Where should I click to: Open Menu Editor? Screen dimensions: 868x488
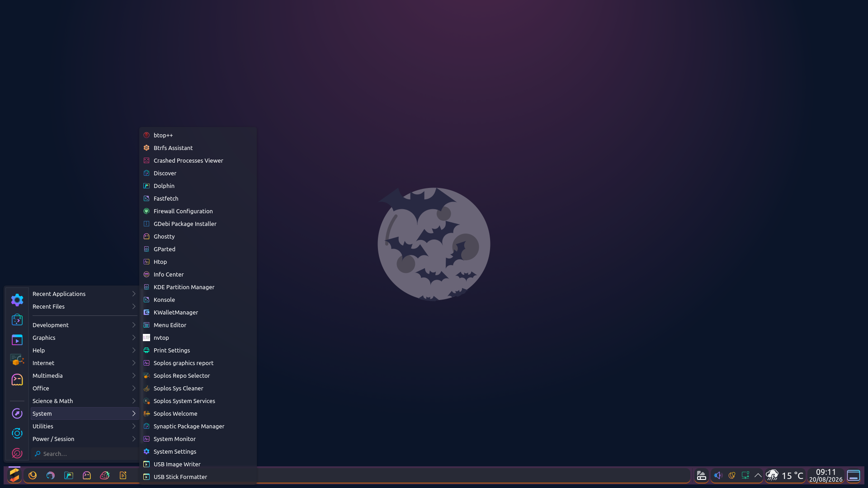click(198, 325)
